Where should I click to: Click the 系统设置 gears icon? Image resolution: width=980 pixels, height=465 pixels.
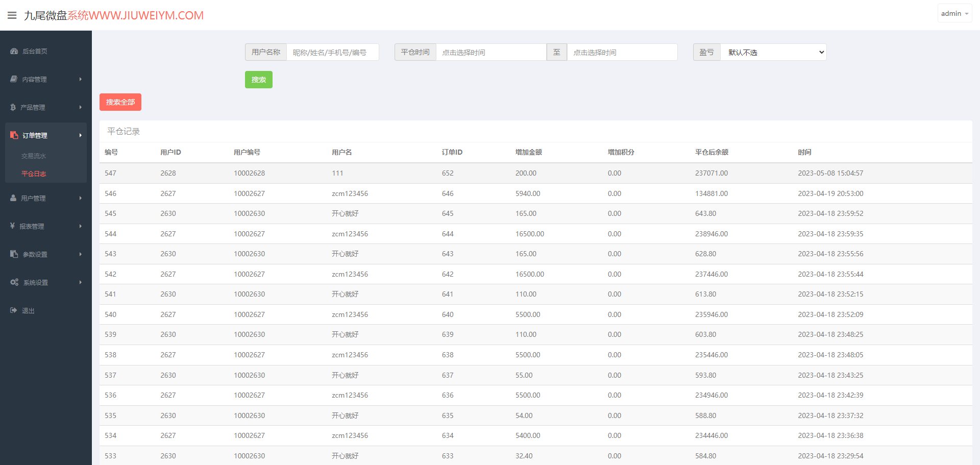[14, 282]
